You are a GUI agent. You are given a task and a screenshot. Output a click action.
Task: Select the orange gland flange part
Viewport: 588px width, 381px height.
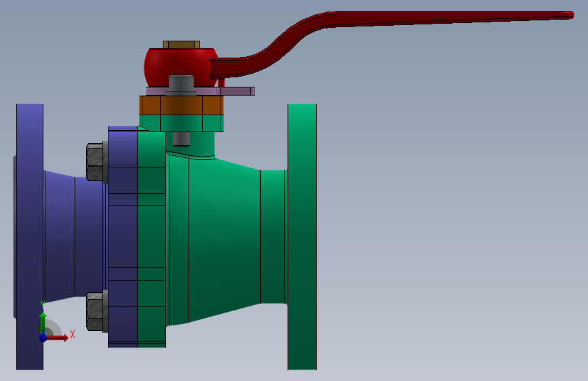click(182, 105)
